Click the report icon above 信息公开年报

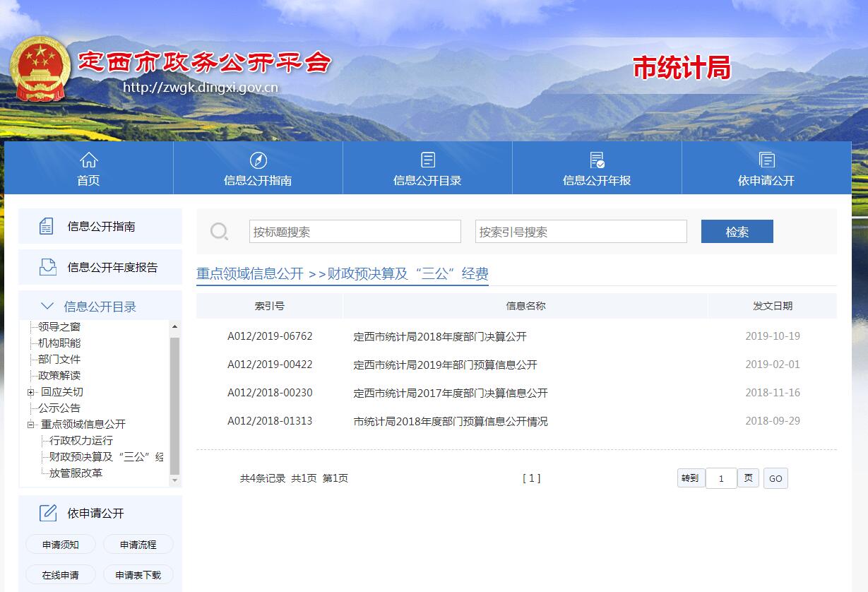click(x=597, y=160)
